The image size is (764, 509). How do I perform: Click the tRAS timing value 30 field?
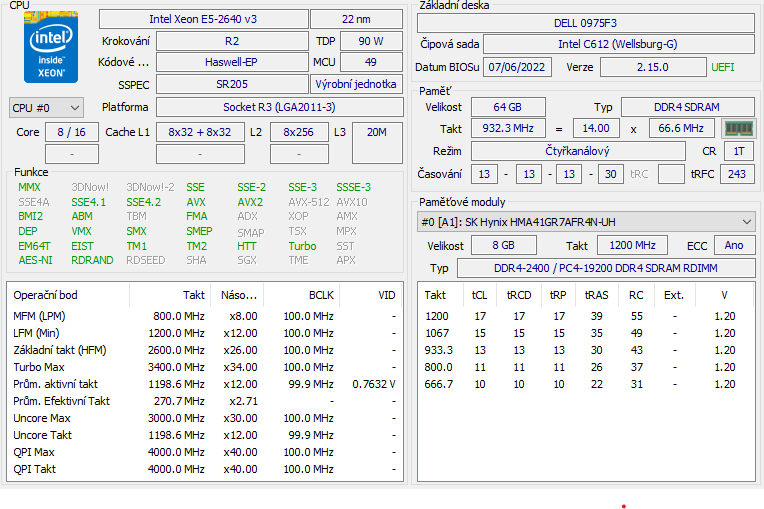(611, 174)
